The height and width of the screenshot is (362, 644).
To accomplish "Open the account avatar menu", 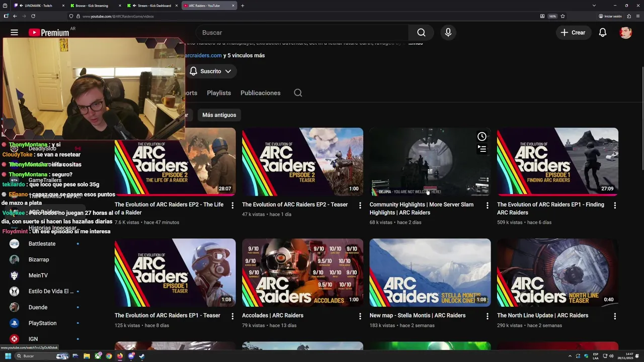I will pos(625,33).
